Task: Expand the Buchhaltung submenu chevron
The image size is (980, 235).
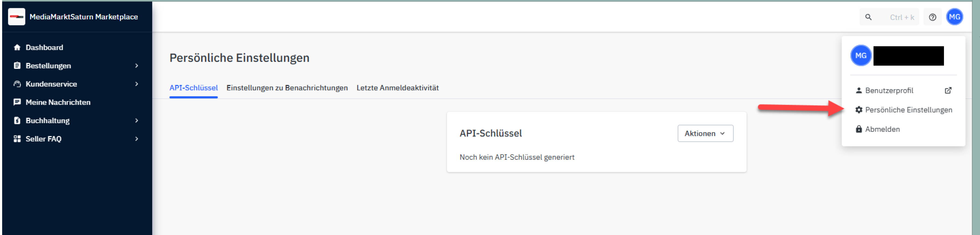Action: click(137, 120)
